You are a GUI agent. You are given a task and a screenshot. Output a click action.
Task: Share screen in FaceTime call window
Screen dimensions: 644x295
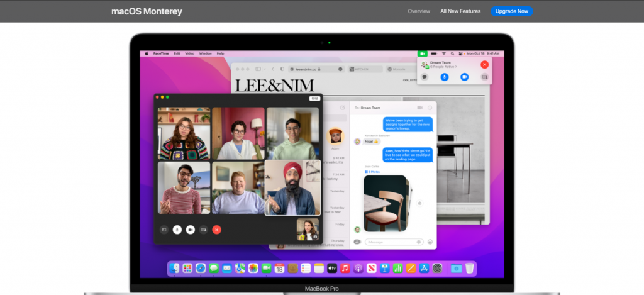tap(203, 230)
